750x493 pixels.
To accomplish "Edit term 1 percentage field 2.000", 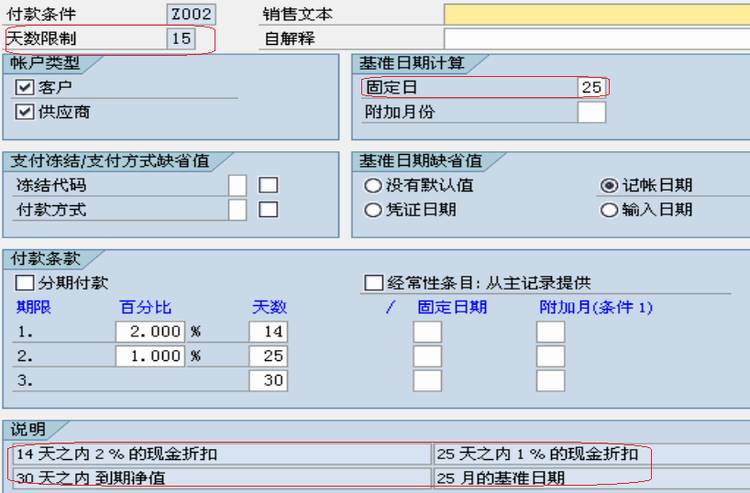I will pos(150,331).
